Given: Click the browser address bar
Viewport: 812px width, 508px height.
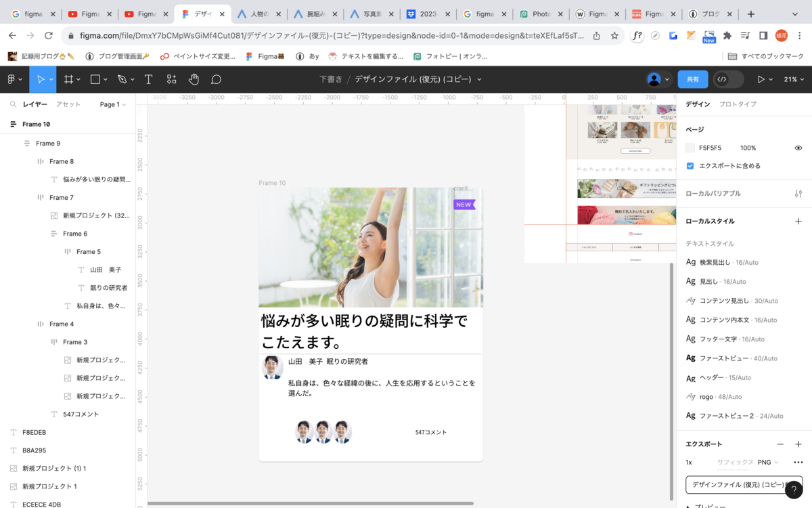Looking at the screenshot, I should click(x=327, y=36).
